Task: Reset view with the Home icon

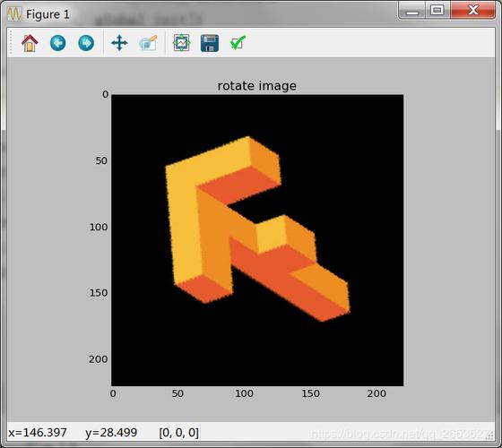Action: [30, 43]
